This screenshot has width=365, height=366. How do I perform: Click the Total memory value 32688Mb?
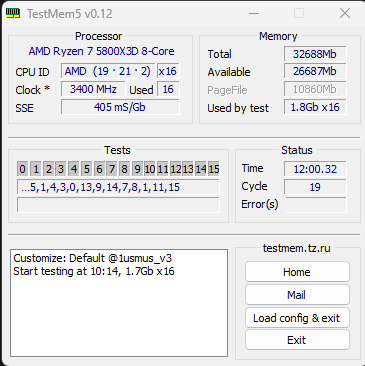point(315,54)
